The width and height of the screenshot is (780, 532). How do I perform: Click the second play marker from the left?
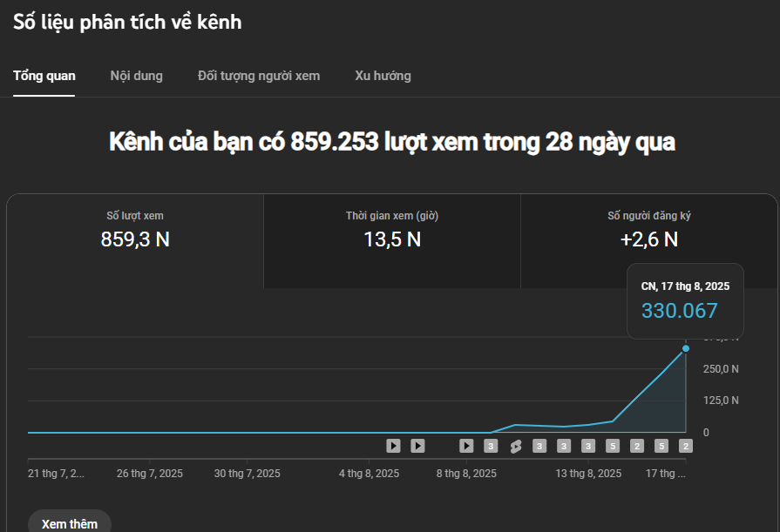pyautogui.click(x=417, y=446)
